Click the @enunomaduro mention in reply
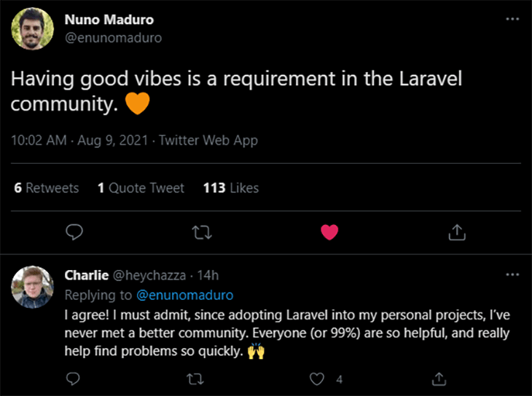Image resolution: width=532 pixels, height=396 pixels. tap(185, 295)
